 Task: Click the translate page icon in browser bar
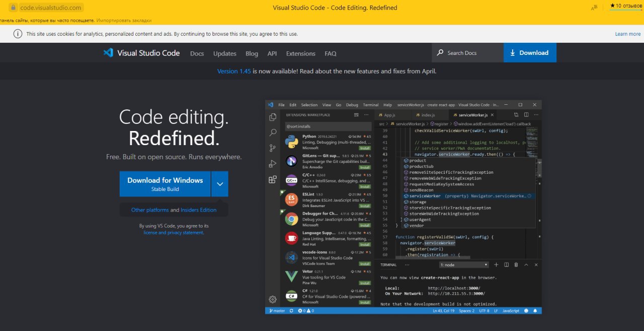tap(595, 7)
